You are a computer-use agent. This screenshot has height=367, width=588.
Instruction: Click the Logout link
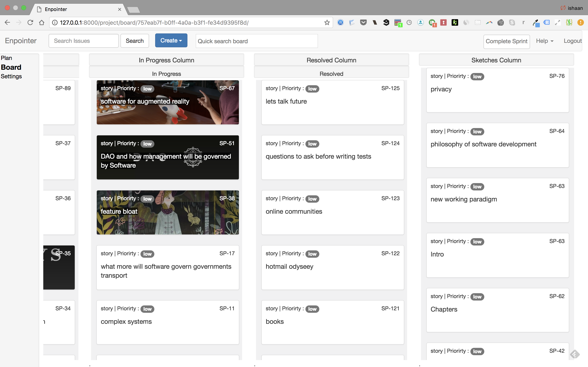(572, 41)
